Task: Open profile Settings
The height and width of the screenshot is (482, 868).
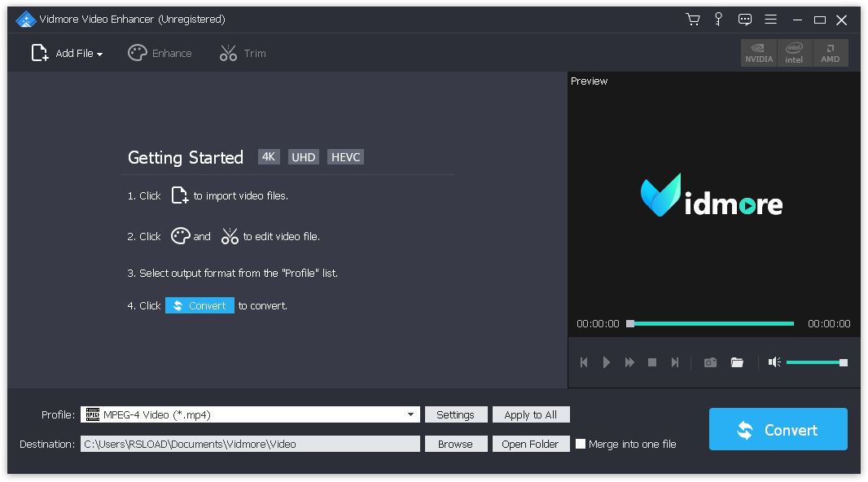Action: [x=455, y=414]
